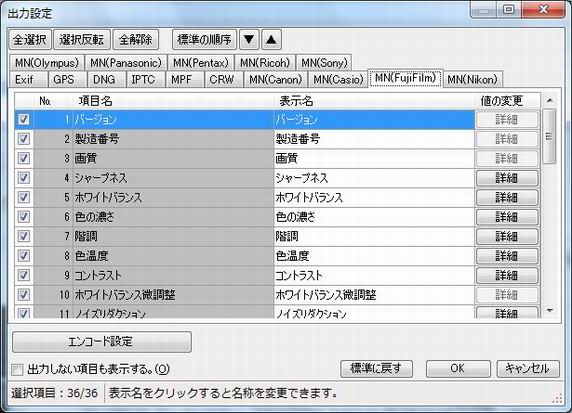
Task: Move selected item down with ▼ button
Action: 249,39
